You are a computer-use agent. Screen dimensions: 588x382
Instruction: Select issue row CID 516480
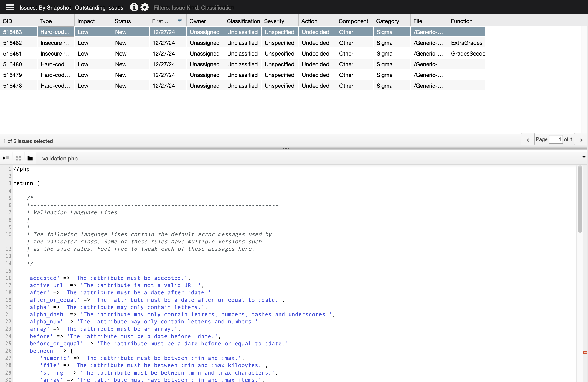click(x=243, y=64)
